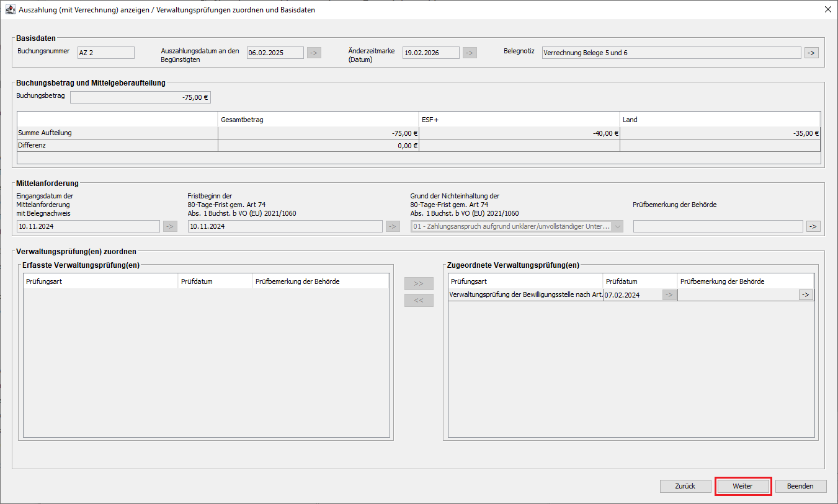Viewport: 838px width, 504px height.
Task: Click the application icon in title bar
Action: tap(9, 9)
